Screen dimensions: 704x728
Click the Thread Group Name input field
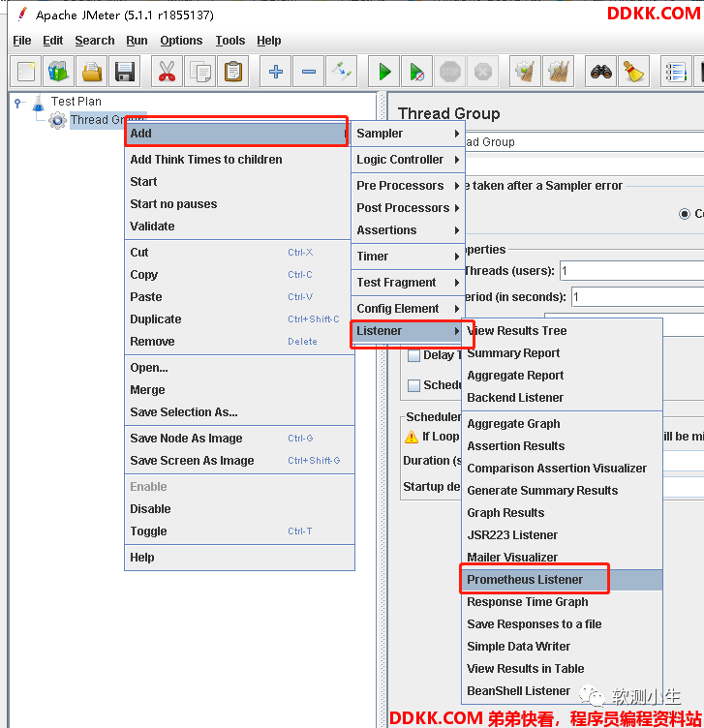[x=584, y=141]
